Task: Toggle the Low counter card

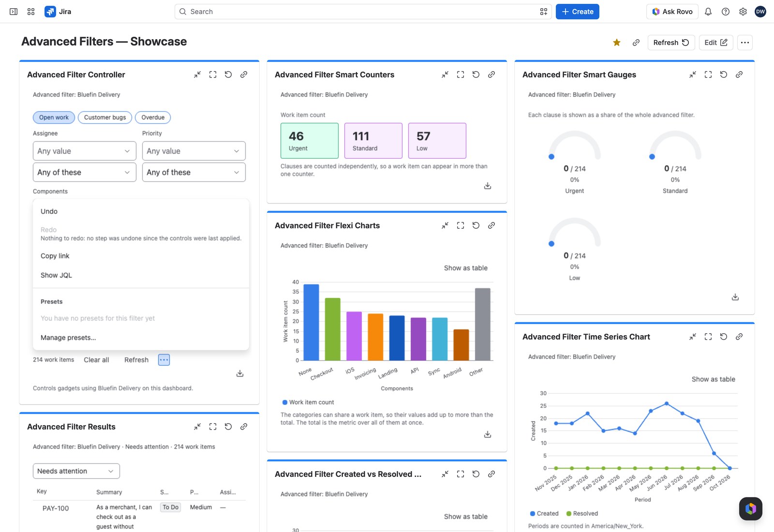Action: [437, 141]
